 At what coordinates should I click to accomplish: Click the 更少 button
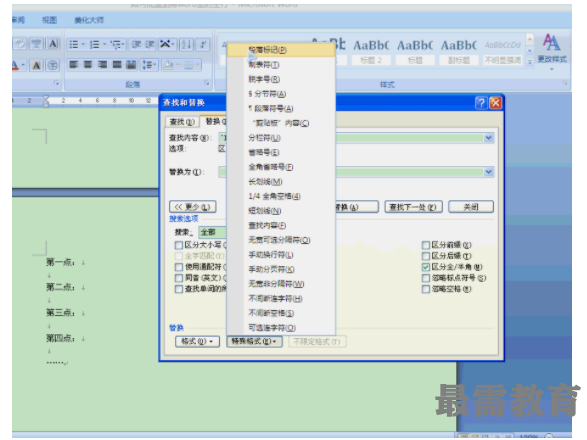click(x=192, y=207)
